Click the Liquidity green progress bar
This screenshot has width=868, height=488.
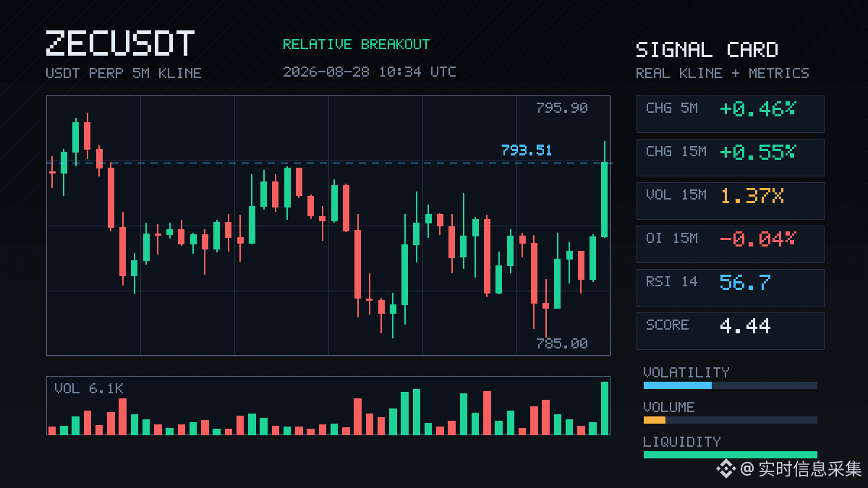click(x=730, y=455)
